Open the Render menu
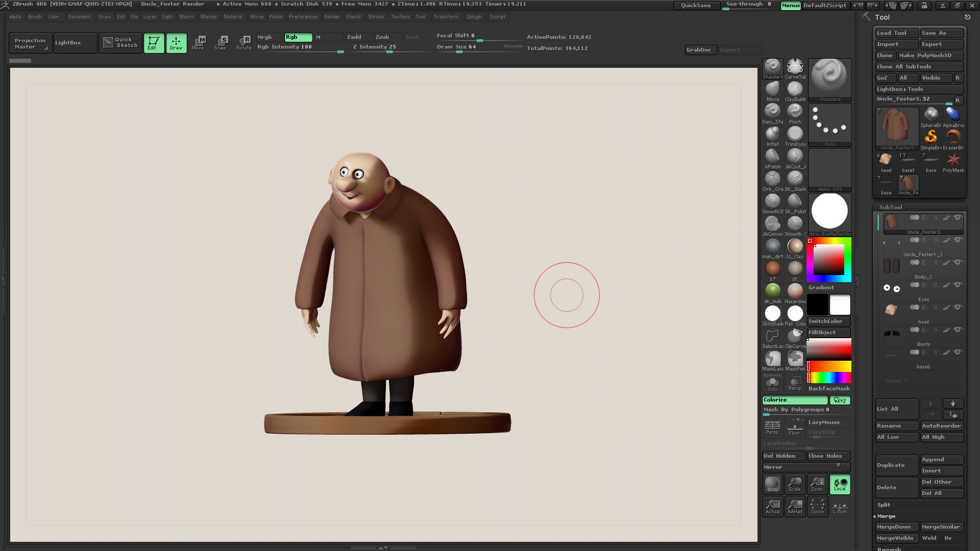Viewport: 980px width, 551px height. 332,17
